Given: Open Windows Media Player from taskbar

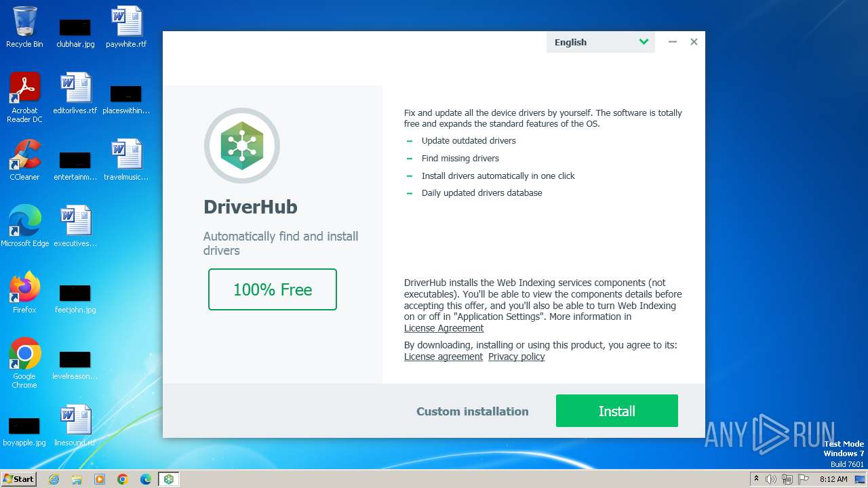Looking at the screenshot, I should tap(100, 479).
